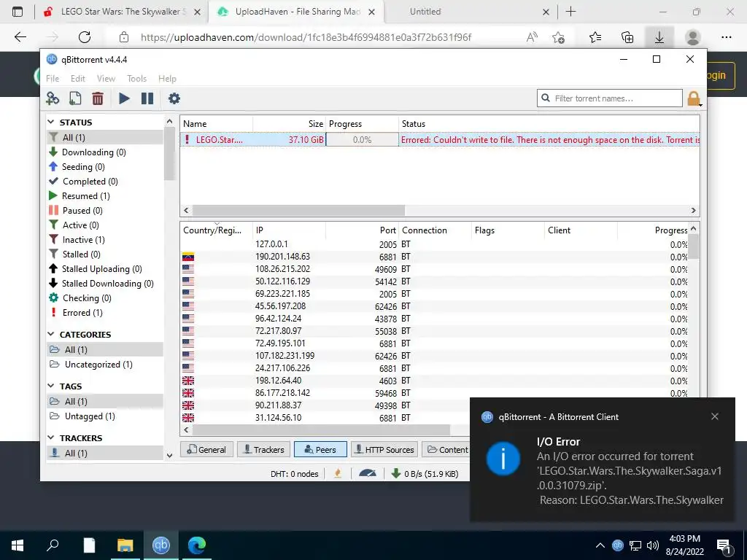Screen dimensions: 747x560
Task: Open the Edge browser taskbar icon
Action: (x=197, y=545)
